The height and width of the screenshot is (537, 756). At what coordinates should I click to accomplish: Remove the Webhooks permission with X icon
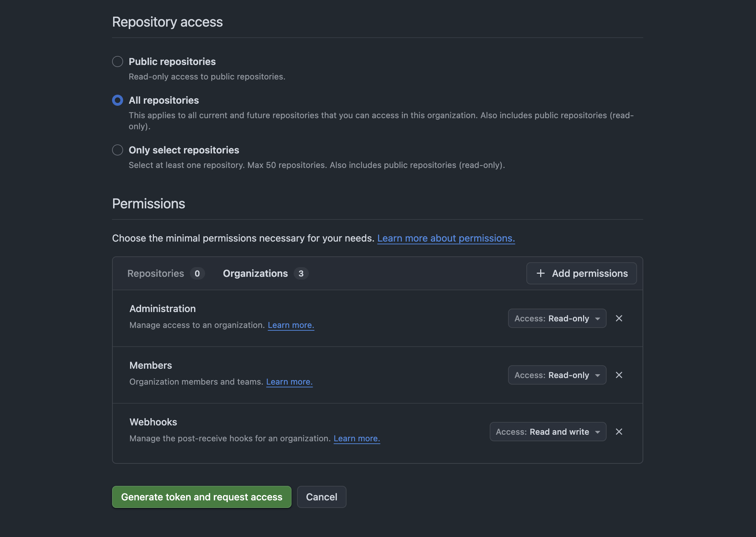[619, 432]
